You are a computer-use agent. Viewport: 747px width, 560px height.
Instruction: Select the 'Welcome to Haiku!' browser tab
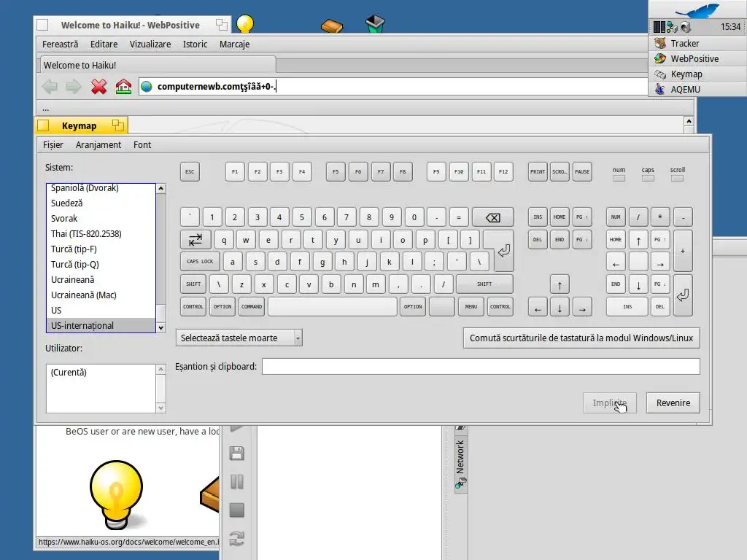point(156,65)
